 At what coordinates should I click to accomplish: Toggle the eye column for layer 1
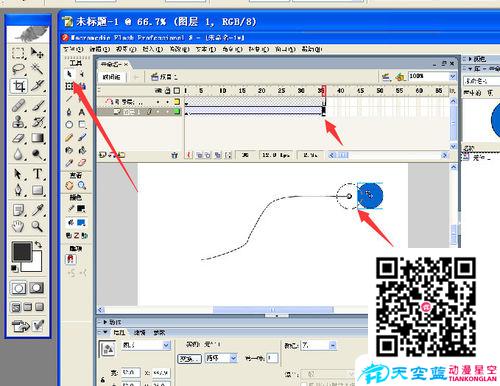(x=158, y=111)
